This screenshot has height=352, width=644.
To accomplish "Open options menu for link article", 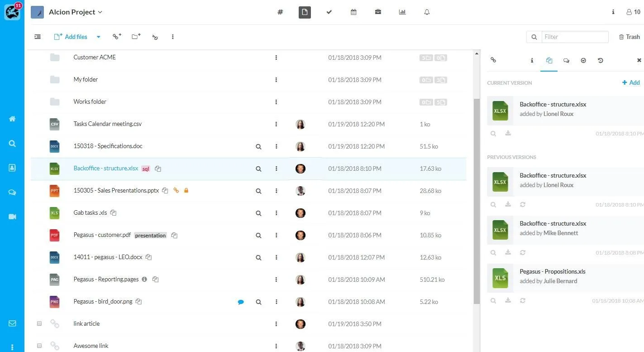I will (x=276, y=324).
